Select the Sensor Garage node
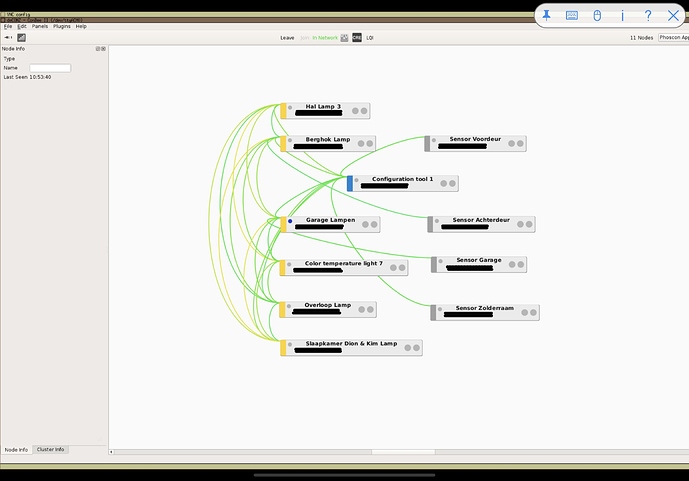The image size is (689, 481). tap(479, 264)
